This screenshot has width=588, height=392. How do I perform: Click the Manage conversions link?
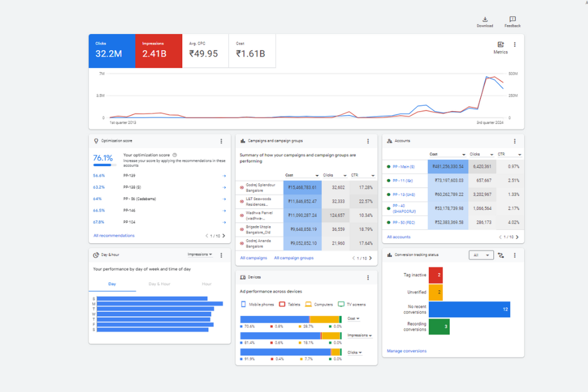pyautogui.click(x=406, y=351)
